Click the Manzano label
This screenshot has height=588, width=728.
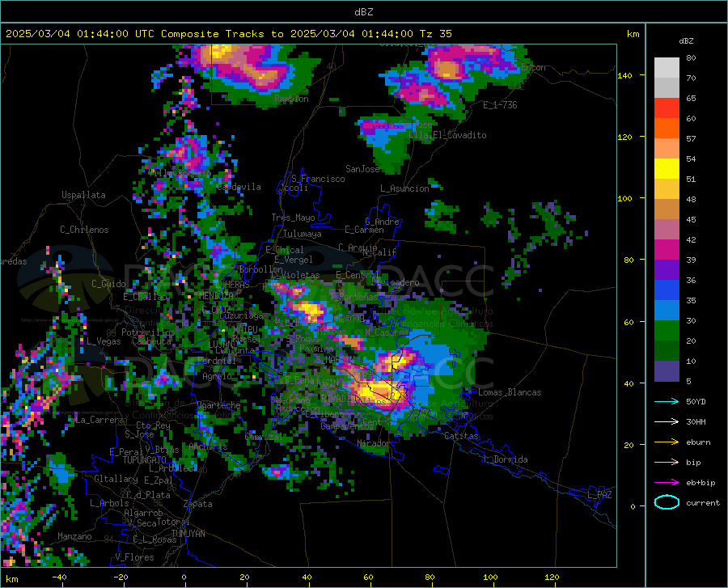point(74,536)
